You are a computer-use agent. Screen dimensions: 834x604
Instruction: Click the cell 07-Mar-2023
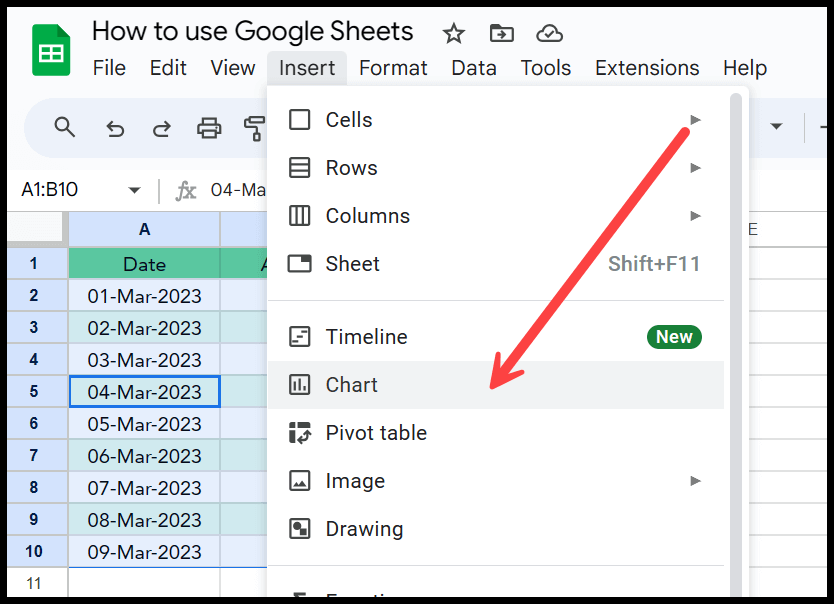pos(144,488)
